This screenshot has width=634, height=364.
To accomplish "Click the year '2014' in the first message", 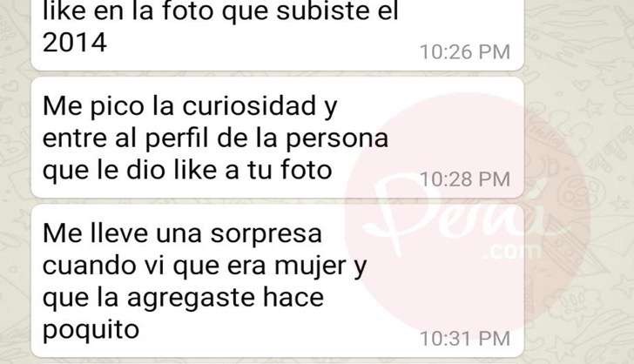I will click(75, 43).
